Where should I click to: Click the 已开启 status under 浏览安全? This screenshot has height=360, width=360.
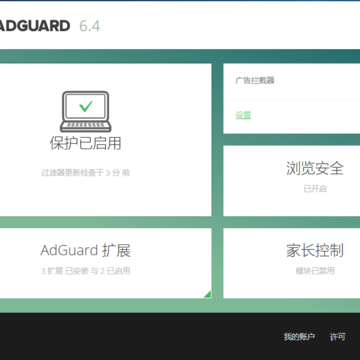coord(315,189)
